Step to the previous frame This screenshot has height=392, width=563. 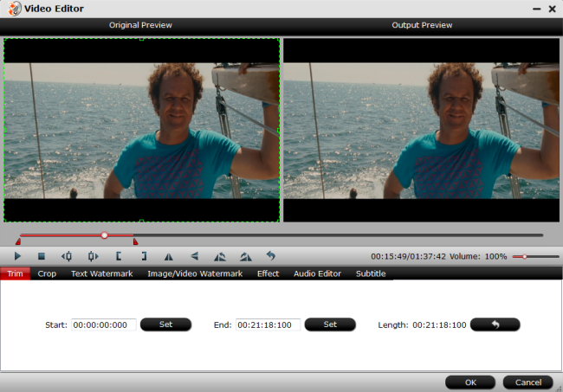point(67,256)
